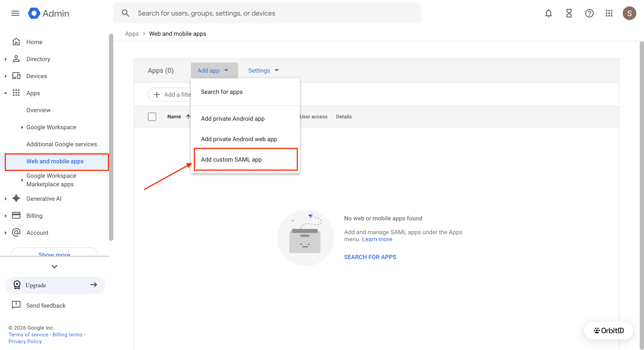Click the sidebar vertical scrollbar
Screen dimensions: 644x350
click(111, 137)
